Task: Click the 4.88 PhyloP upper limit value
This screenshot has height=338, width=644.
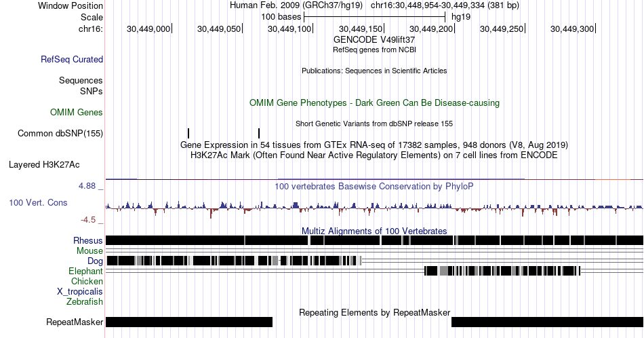Action: click(87, 186)
